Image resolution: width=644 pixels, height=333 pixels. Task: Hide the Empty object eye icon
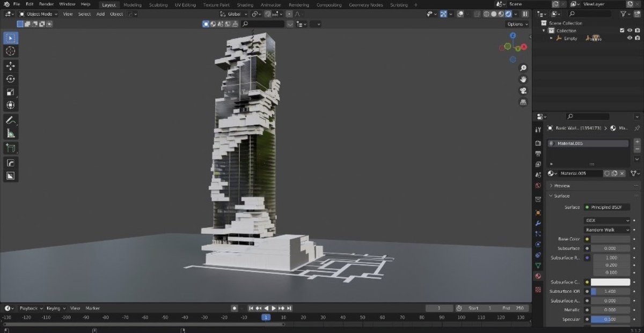[x=630, y=38]
